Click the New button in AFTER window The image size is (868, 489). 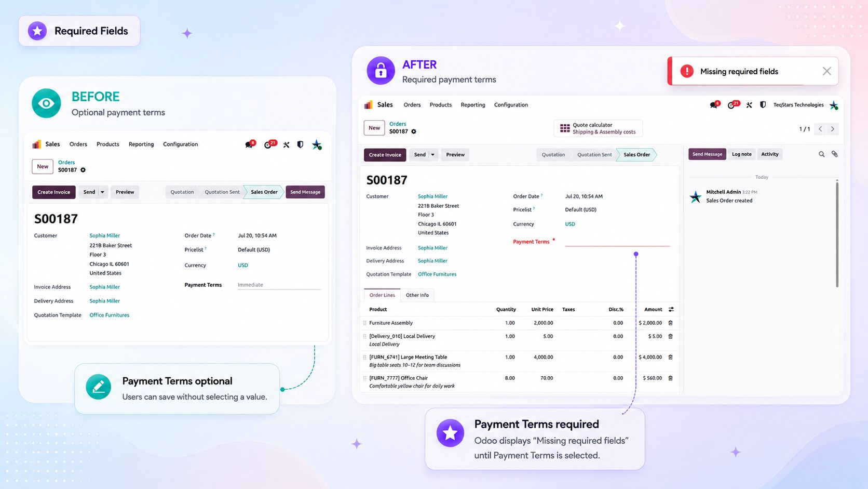pyautogui.click(x=374, y=128)
